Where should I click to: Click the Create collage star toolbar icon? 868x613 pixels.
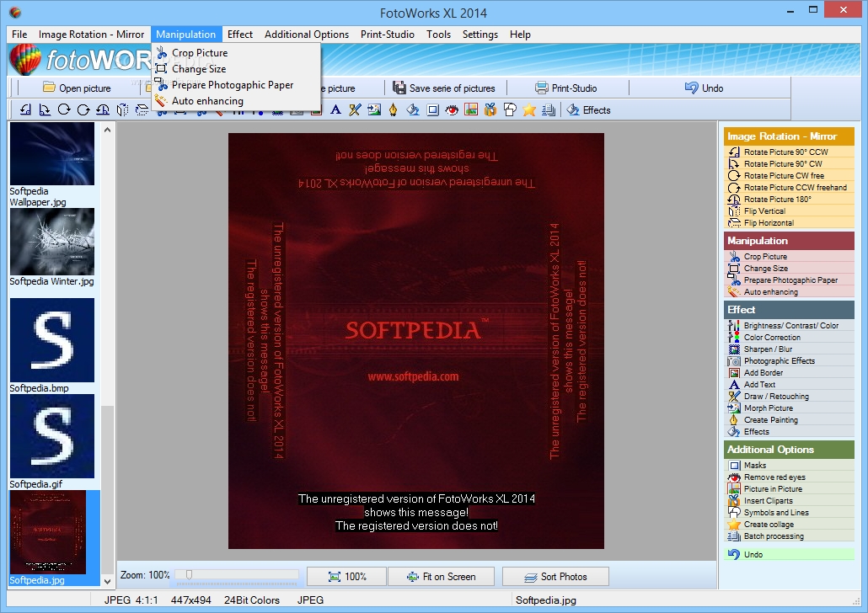[529, 109]
